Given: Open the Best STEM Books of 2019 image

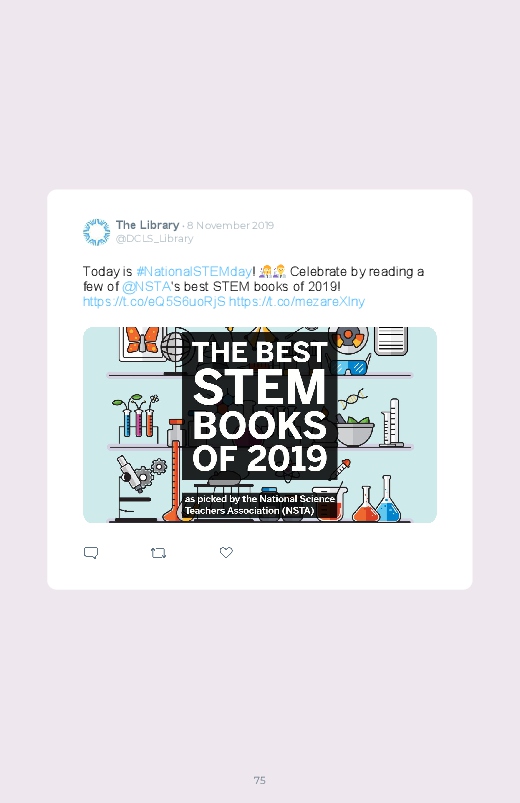Looking at the screenshot, I should point(260,425).
